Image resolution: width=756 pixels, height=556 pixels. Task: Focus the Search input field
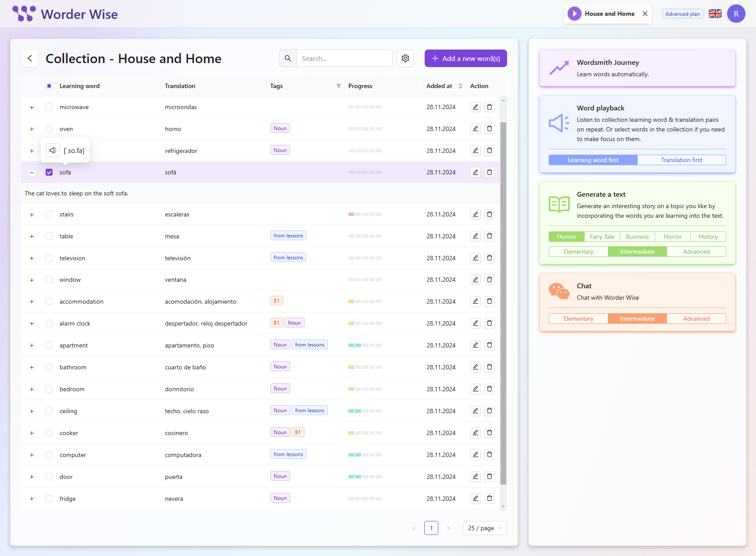click(344, 58)
